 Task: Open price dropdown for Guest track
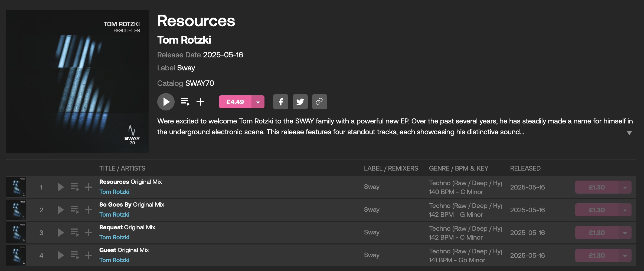(625, 256)
